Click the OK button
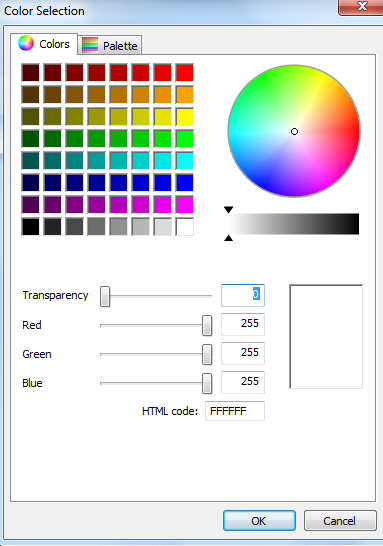Screen dimensions: 383x546 pos(259,521)
